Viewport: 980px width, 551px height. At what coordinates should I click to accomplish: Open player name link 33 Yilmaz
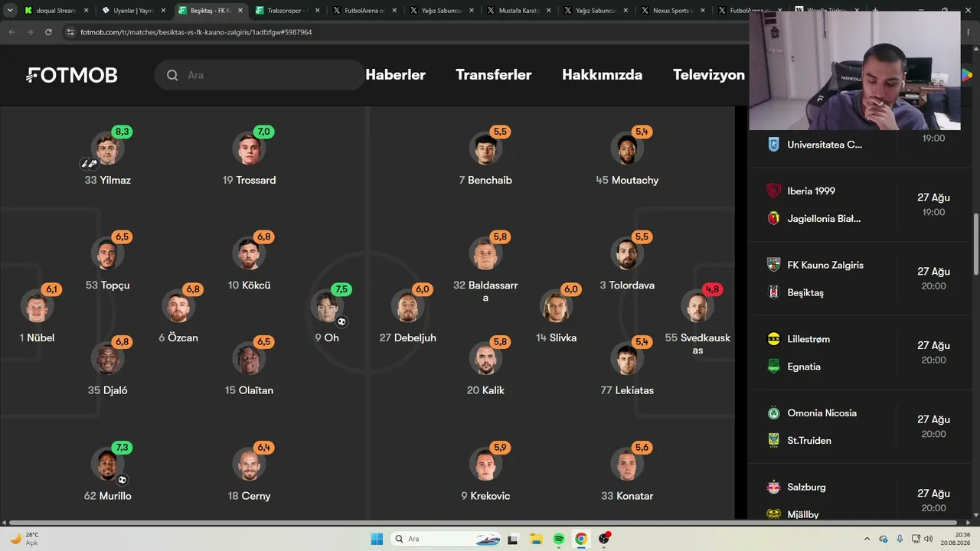(107, 180)
